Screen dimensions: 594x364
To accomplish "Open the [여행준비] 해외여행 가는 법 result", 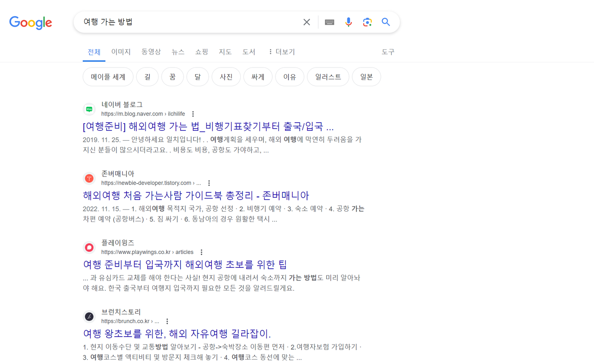I will [x=208, y=126].
